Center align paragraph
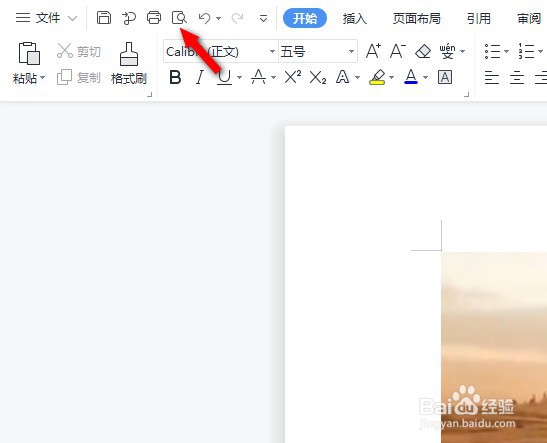 click(x=517, y=77)
